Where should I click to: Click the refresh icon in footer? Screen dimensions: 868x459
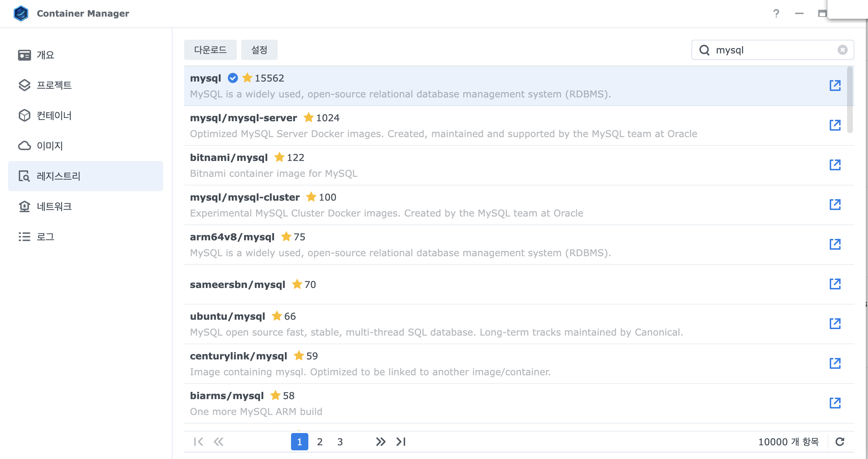pyautogui.click(x=840, y=442)
